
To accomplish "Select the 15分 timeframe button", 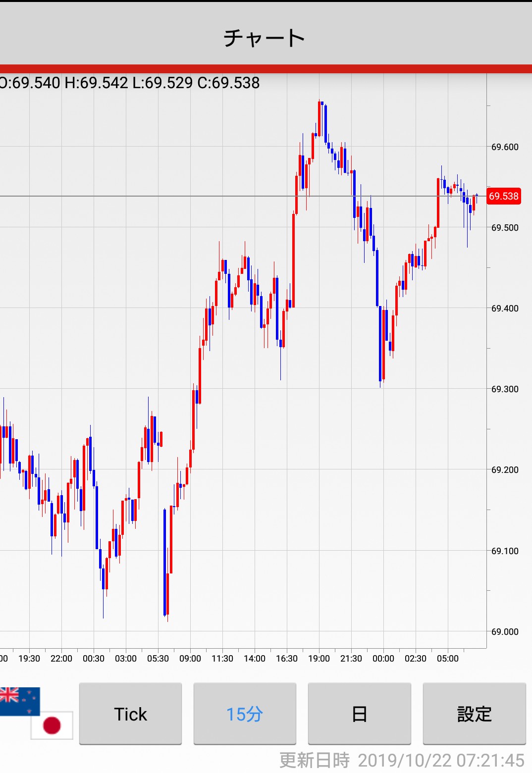I will 245,714.
